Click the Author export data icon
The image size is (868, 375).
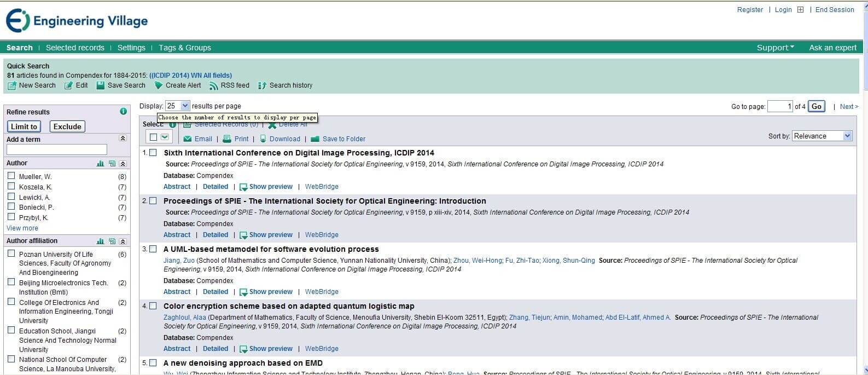click(x=112, y=164)
